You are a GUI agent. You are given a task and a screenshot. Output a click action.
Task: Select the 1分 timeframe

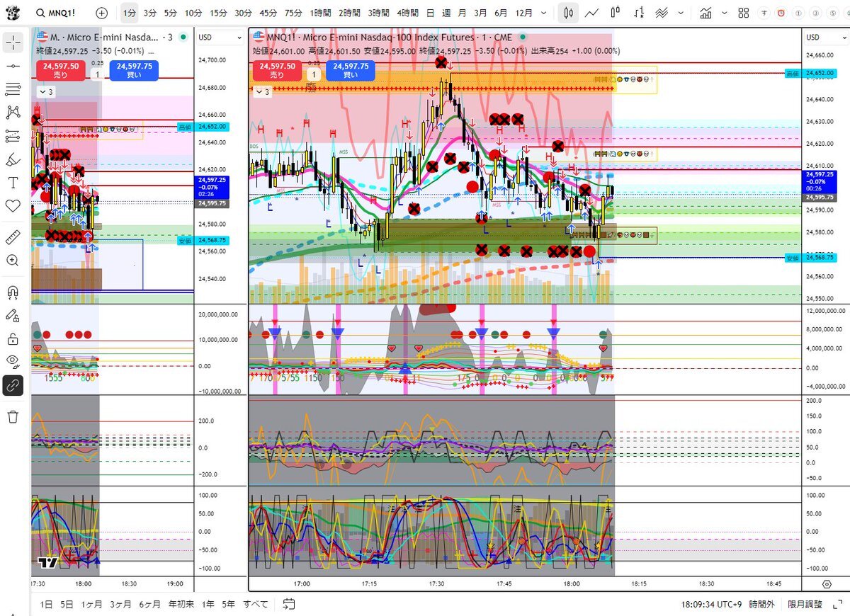(x=129, y=13)
